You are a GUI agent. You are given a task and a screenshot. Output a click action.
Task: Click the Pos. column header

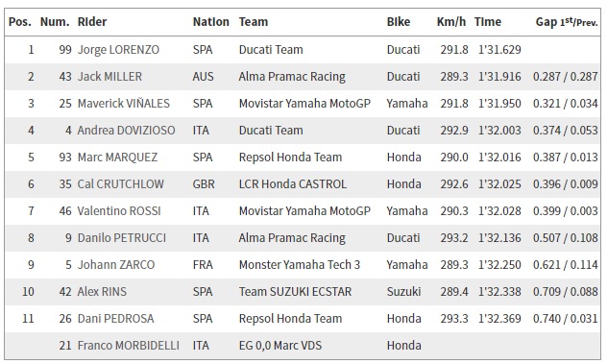tap(20, 22)
